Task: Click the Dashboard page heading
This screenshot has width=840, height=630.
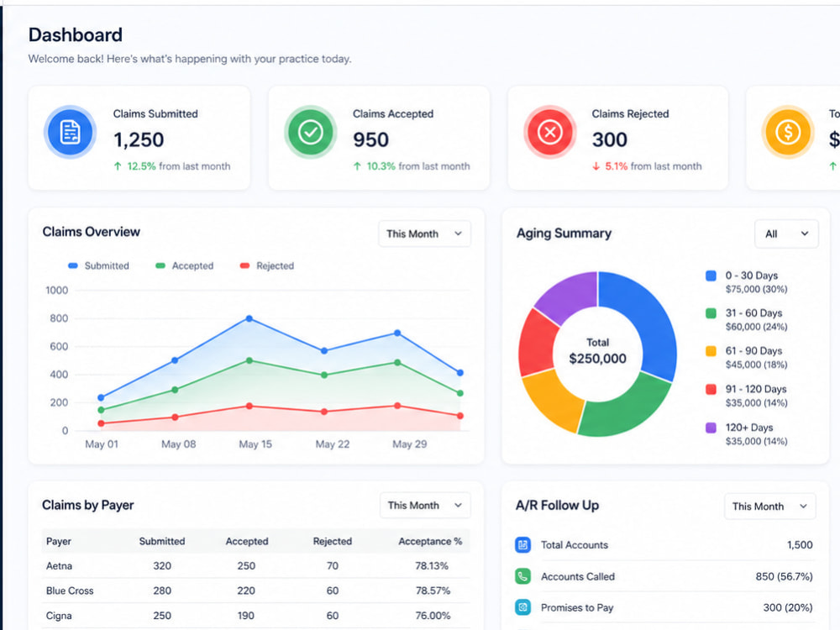Action: click(76, 34)
